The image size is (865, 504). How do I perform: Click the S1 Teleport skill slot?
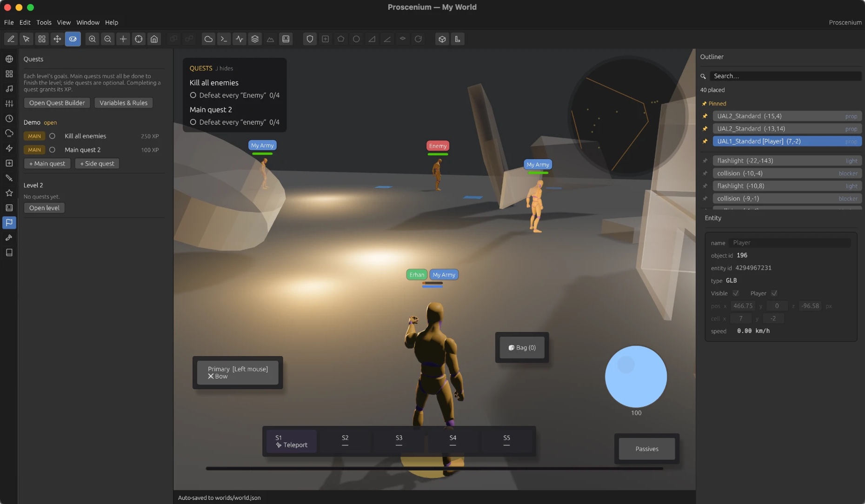pyautogui.click(x=292, y=441)
